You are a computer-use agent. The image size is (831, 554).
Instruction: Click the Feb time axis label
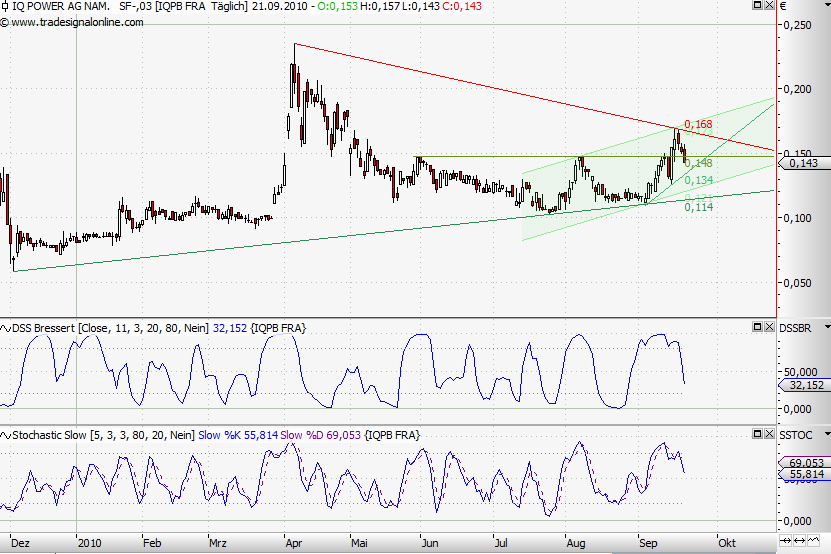tap(152, 543)
